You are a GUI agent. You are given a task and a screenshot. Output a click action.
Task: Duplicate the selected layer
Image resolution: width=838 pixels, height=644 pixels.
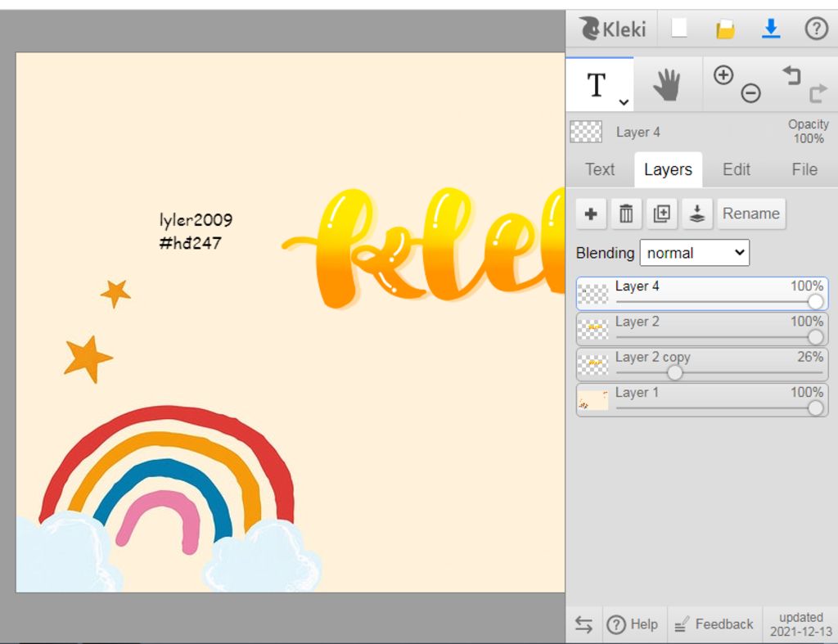coord(661,214)
